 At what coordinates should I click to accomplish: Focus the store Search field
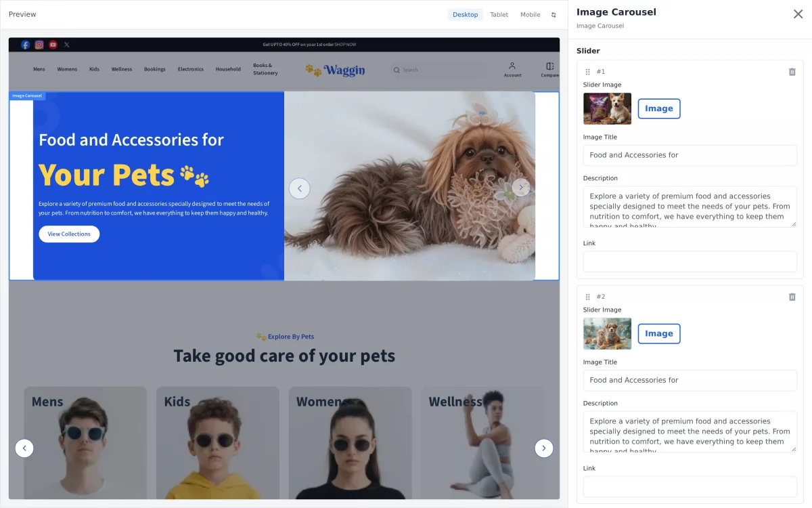pyautogui.click(x=438, y=70)
